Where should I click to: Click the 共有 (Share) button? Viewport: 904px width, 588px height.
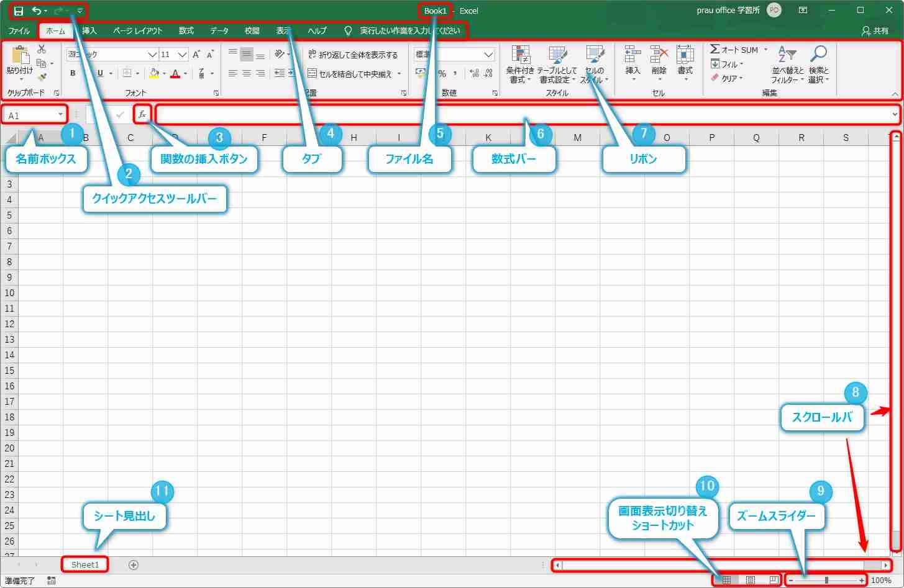(x=875, y=30)
